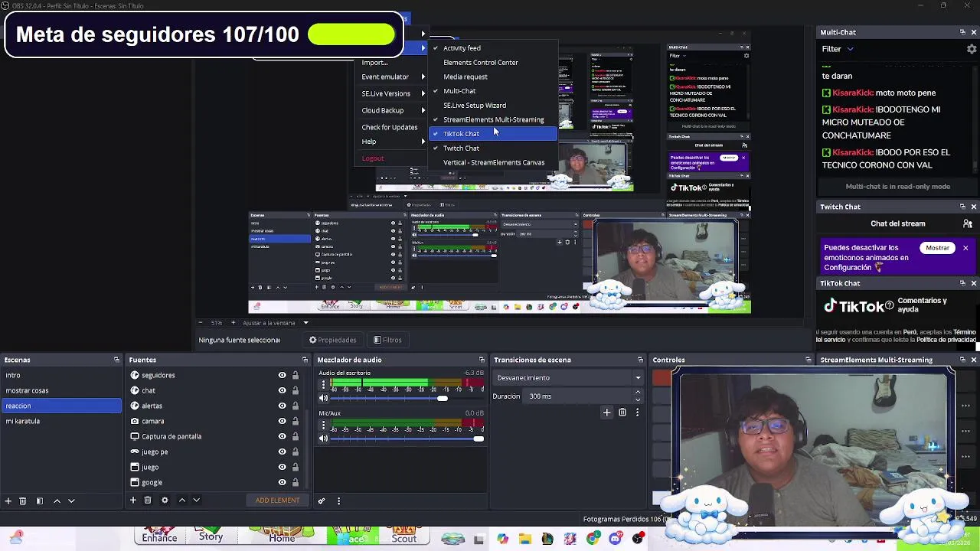Expand the SE.Live Versions submenu
The image size is (980, 551).
pos(393,93)
